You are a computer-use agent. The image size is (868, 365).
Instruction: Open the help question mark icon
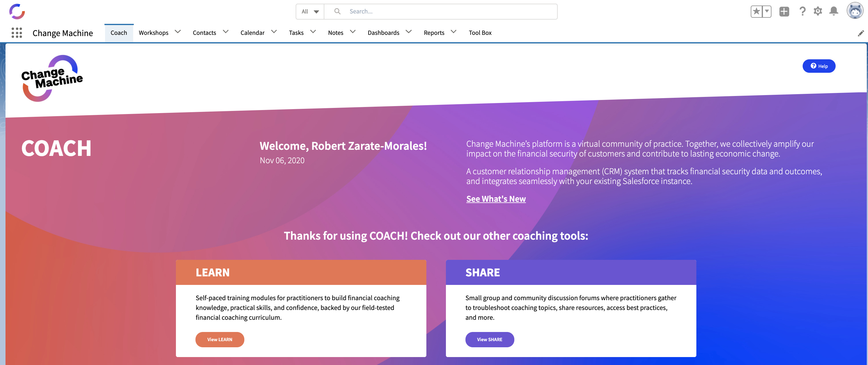802,12
